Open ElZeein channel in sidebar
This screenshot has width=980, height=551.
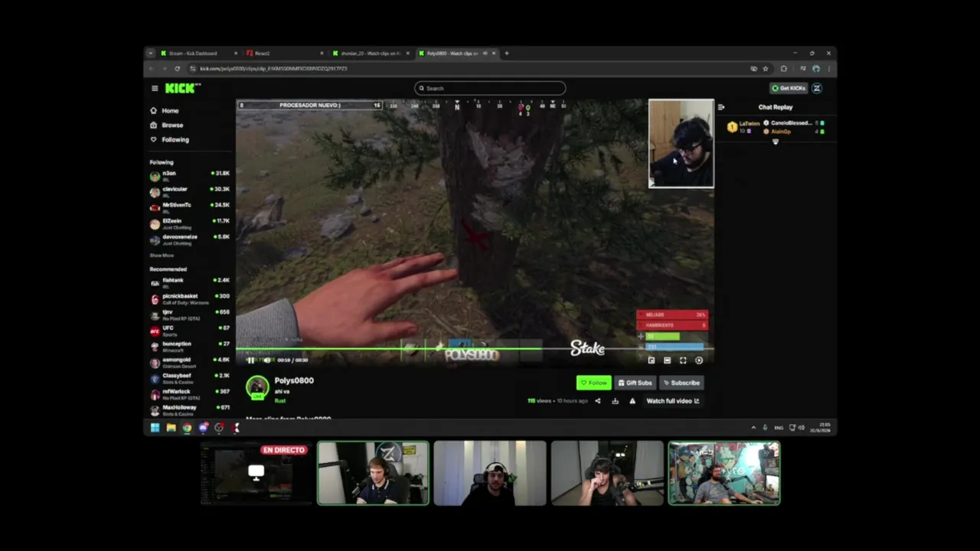(x=190, y=223)
